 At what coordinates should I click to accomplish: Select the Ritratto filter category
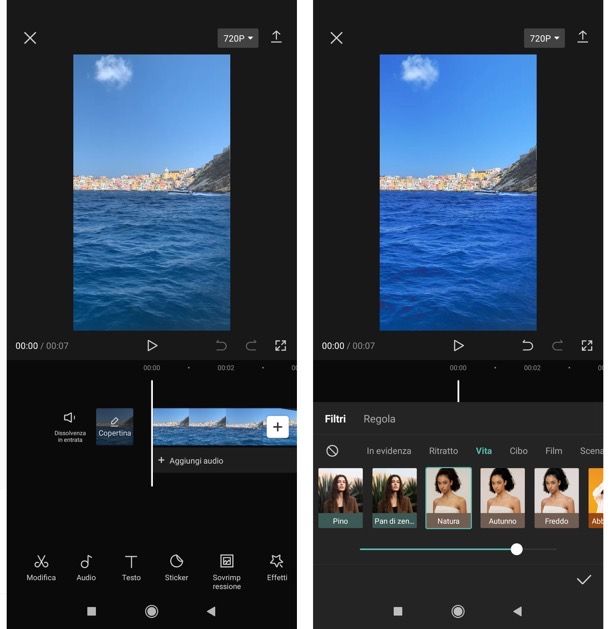tap(444, 451)
